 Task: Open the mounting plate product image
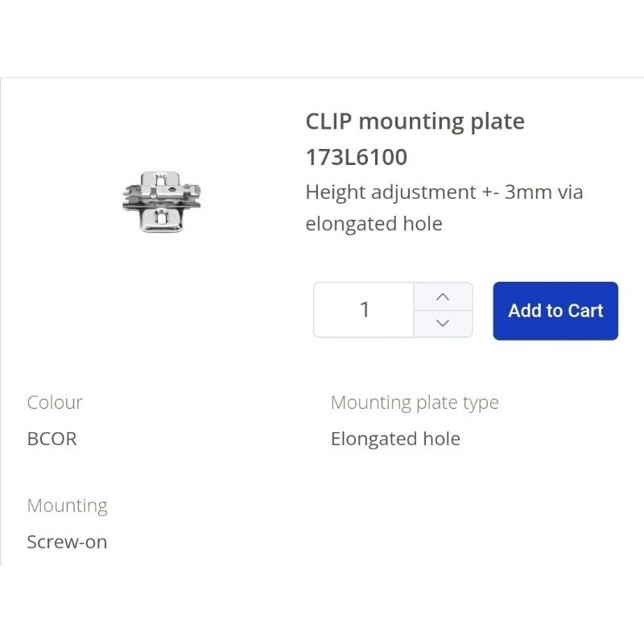[161, 201]
